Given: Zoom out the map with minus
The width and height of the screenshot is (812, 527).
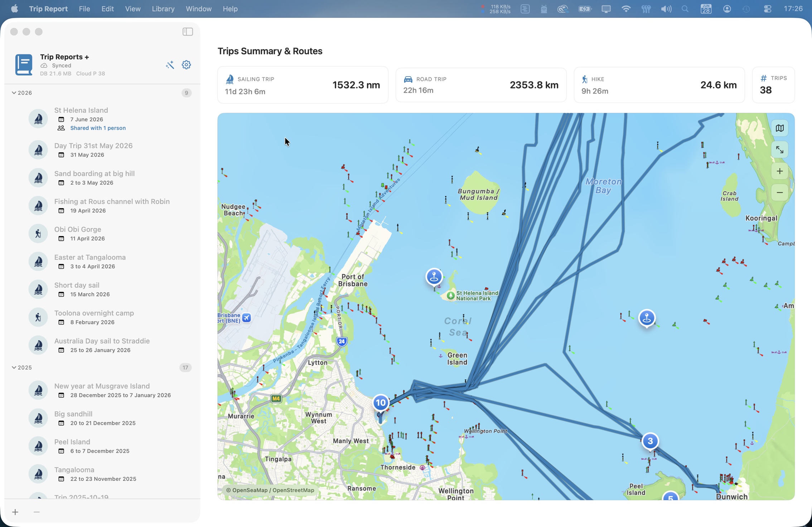Looking at the screenshot, I should coord(780,193).
